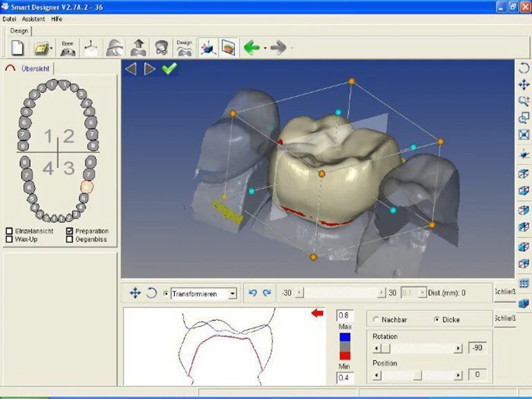Select the zoom window tool in right sidebar
The height and width of the screenshot is (399, 532).
(524, 117)
